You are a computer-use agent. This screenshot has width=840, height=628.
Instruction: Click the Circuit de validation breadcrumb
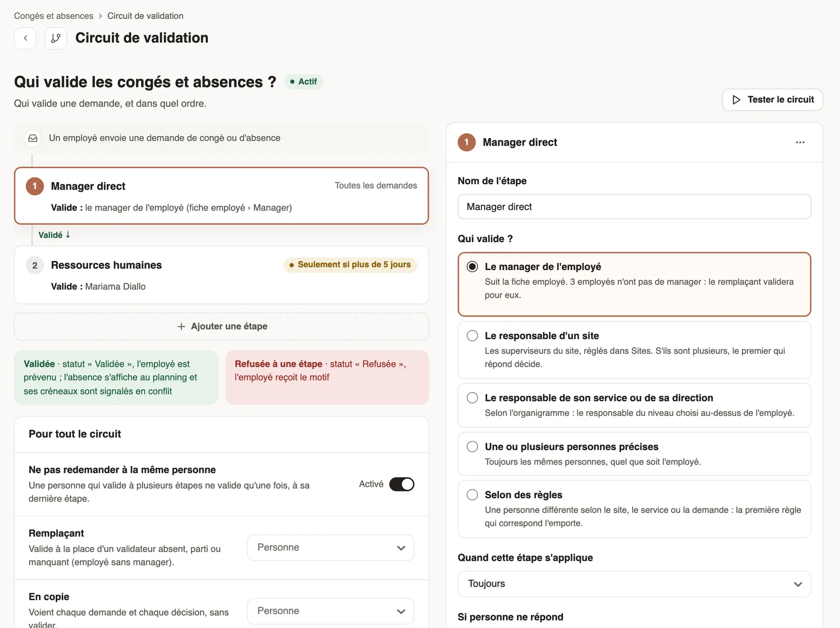[x=145, y=16]
